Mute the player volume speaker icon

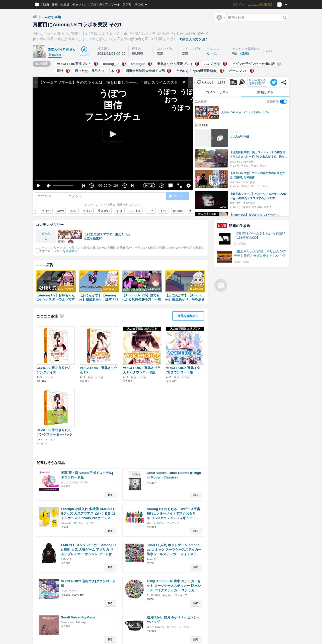point(48,186)
